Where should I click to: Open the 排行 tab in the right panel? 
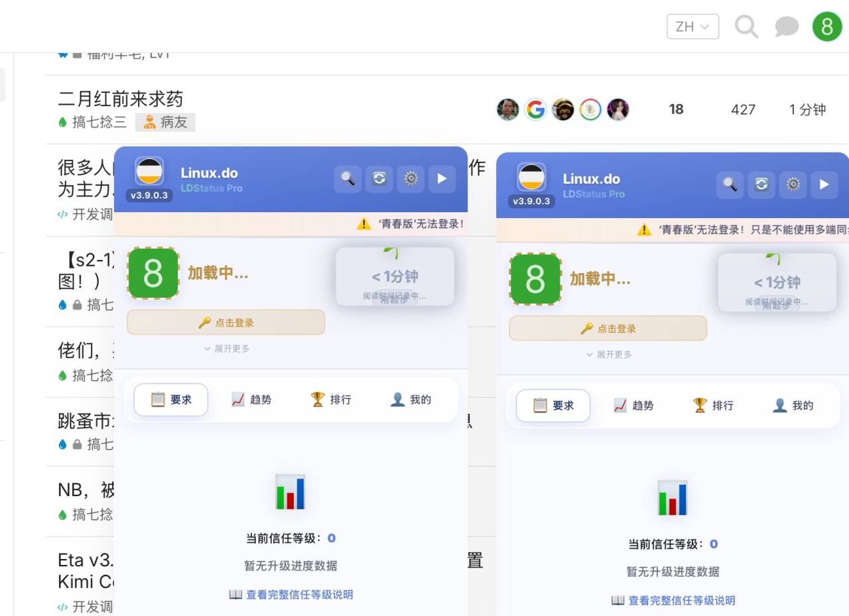(713, 406)
